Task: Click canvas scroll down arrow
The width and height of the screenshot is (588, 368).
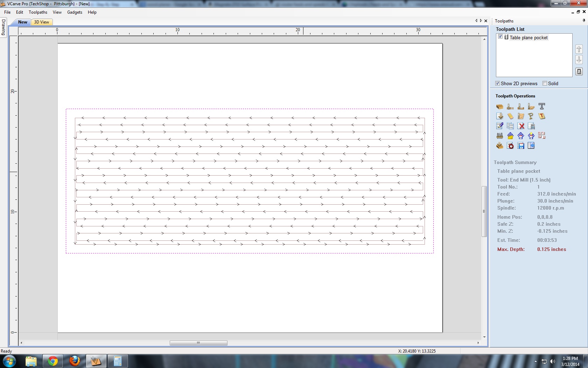Action: point(484,337)
